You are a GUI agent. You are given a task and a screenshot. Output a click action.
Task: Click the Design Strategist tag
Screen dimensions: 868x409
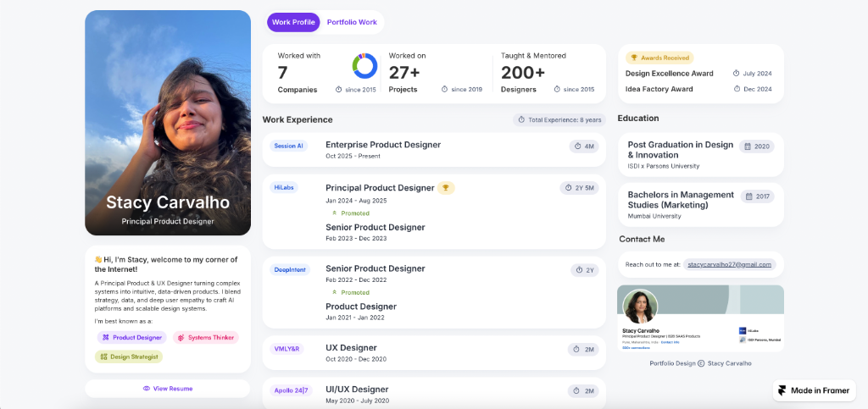(128, 356)
